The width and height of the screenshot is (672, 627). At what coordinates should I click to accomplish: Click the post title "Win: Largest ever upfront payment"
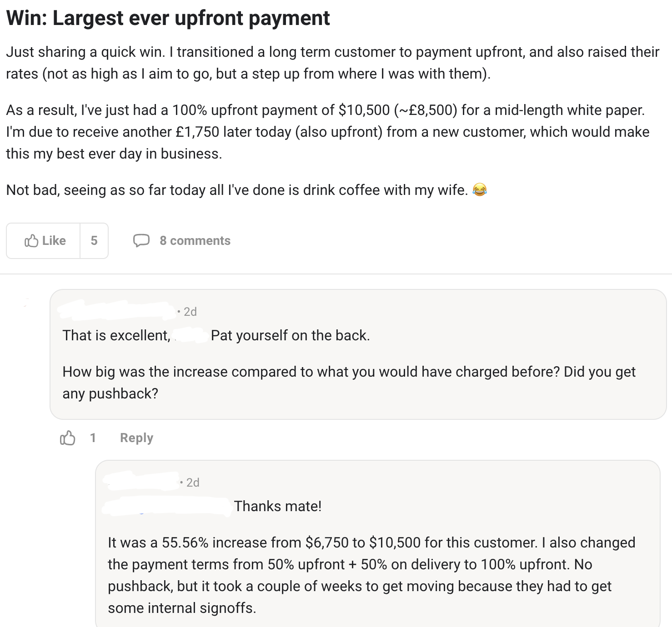point(168,18)
